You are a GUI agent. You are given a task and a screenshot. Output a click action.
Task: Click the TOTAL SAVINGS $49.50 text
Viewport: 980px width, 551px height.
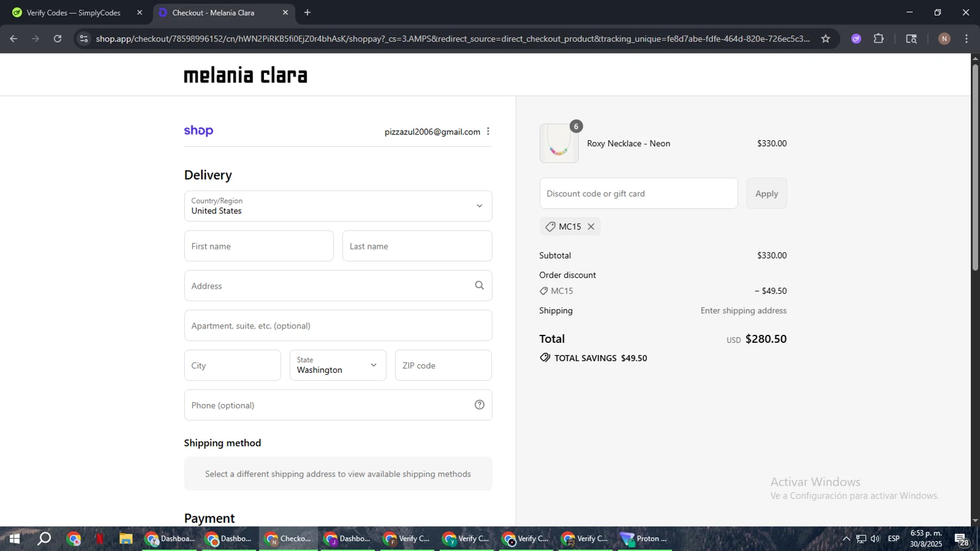click(x=600, y=358)
